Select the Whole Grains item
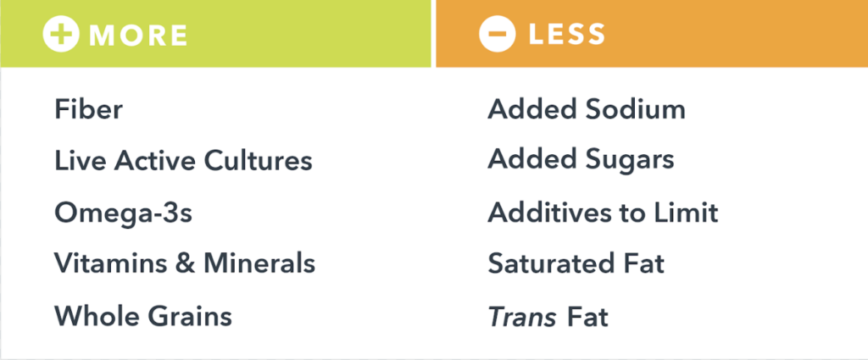The image size is (868, 360). tap(142, 316)
